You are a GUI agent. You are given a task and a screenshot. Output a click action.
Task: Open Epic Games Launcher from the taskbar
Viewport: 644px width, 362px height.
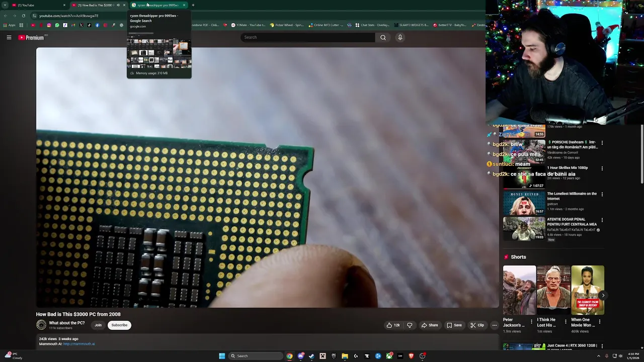pos(334,356)
